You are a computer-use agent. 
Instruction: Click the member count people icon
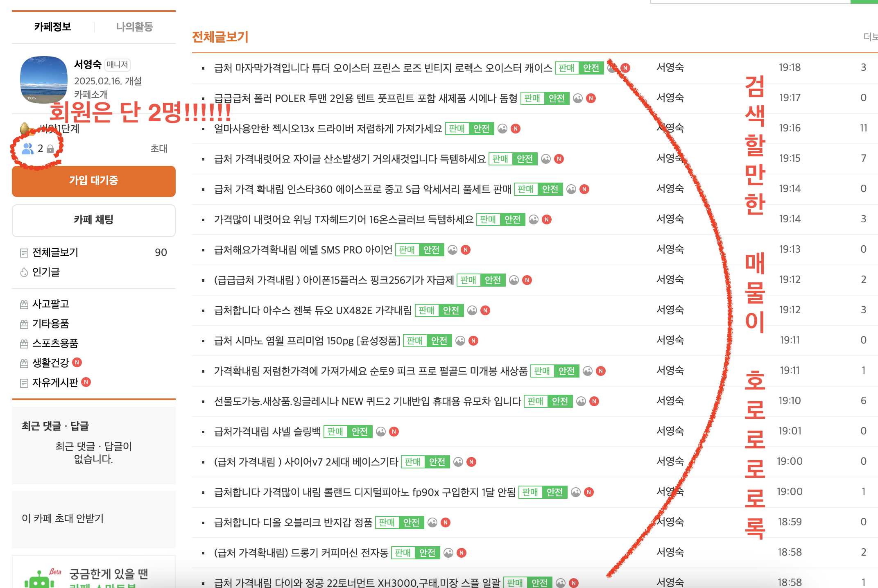(27, 149)
